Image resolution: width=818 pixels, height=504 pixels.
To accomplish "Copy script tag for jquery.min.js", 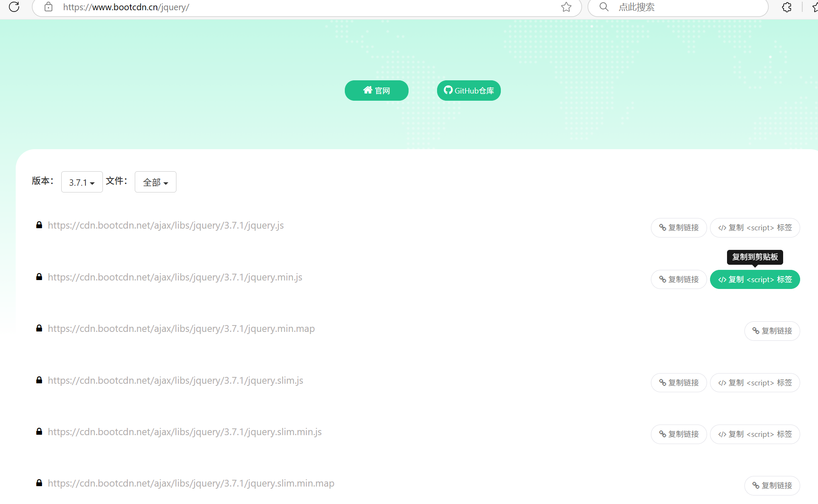I will tap(755, 280).
